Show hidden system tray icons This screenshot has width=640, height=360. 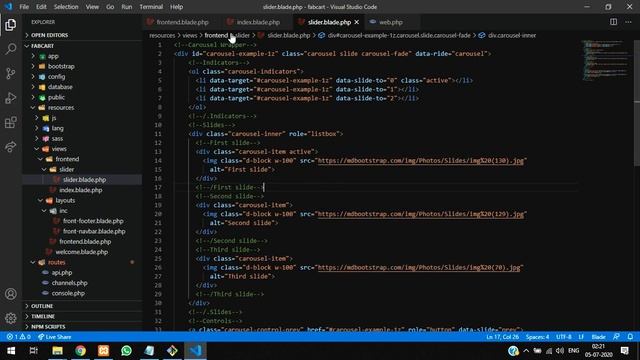[x=526, y=351]
